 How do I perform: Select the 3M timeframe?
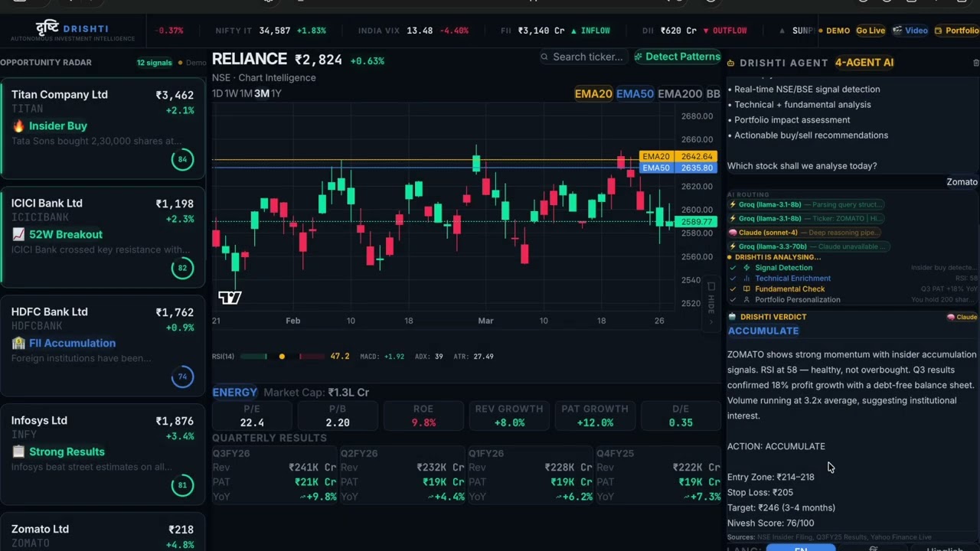262,93
